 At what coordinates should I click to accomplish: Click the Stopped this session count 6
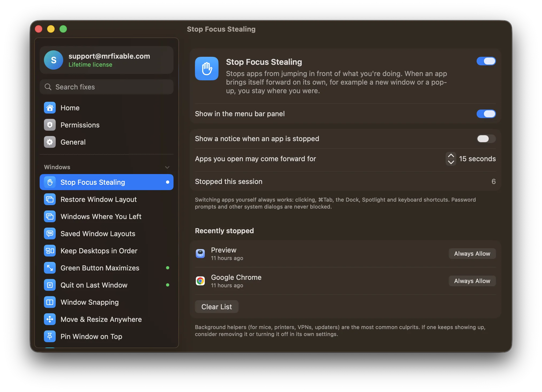point(494,182)
